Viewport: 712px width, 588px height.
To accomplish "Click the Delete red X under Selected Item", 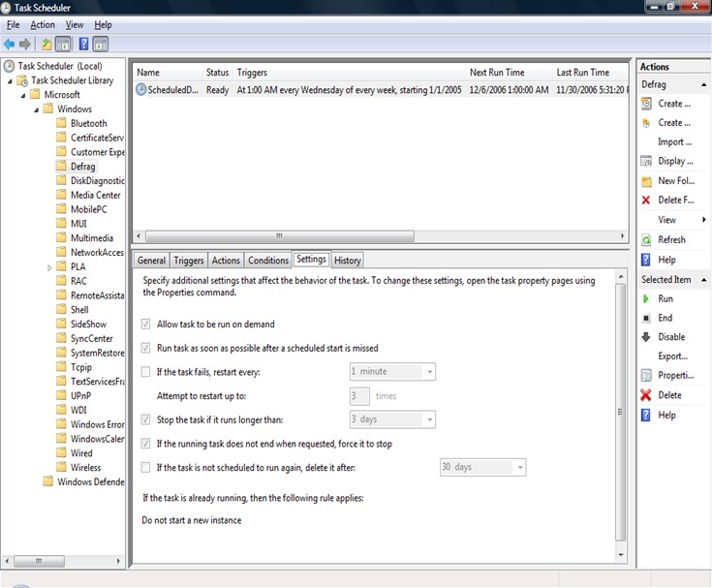I will click(x=646, y=395).
